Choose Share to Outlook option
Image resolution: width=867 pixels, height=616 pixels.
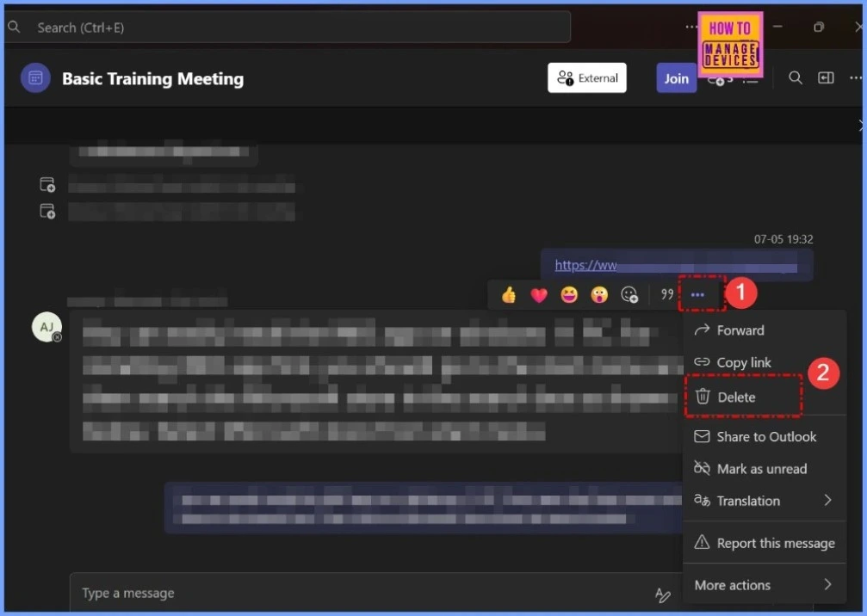(x=765, y=437)
